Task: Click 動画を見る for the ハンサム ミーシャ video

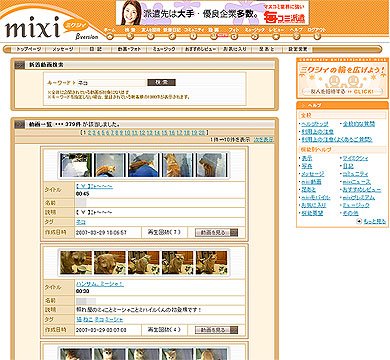Action: click(x=217, y=330)
